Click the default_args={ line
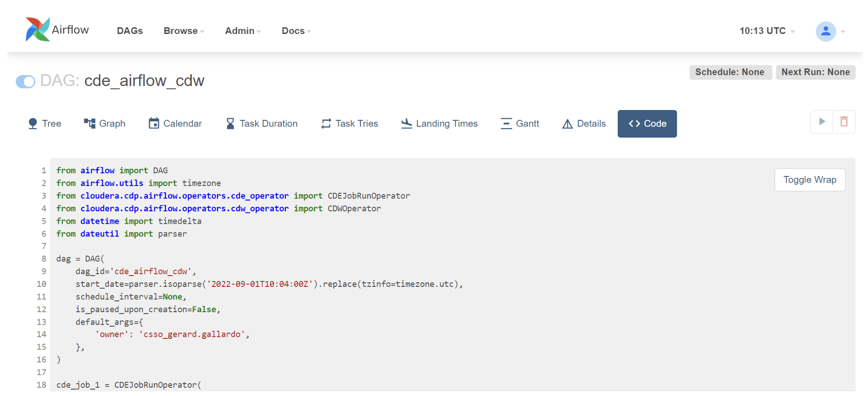The image size is (868, 396). click(110, 322)
